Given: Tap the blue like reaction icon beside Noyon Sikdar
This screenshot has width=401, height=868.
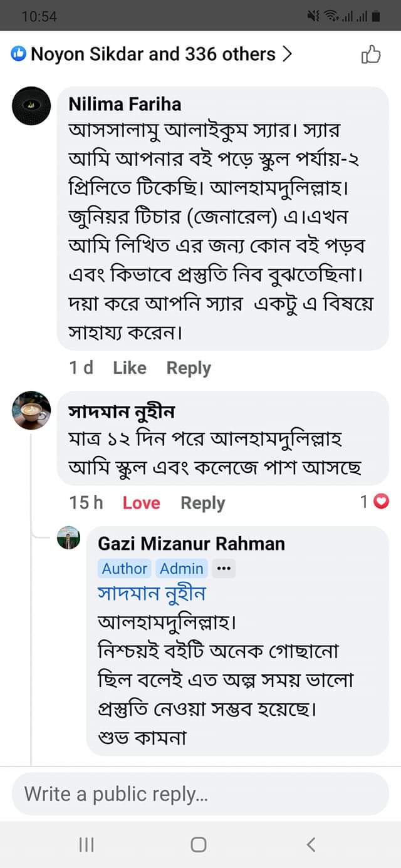Looking at the screenshot, I should [19, 54].
